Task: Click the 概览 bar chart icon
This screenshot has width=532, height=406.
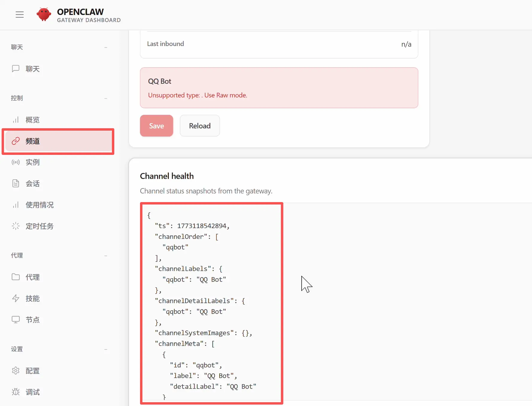Action: click(x=16, y=120)
